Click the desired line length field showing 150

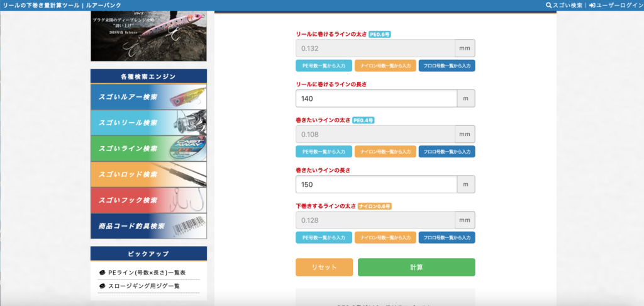(375, 184)
